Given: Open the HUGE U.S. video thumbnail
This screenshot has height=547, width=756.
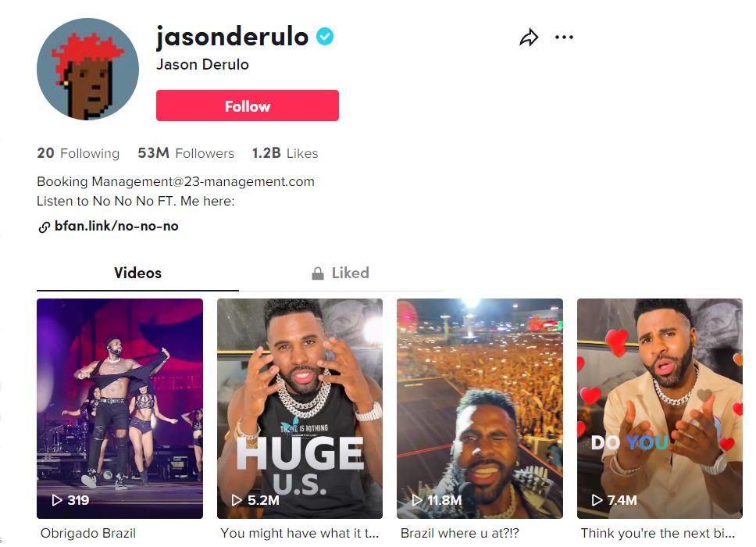Looking at the screenshot, I should click(x=300, y=409).
